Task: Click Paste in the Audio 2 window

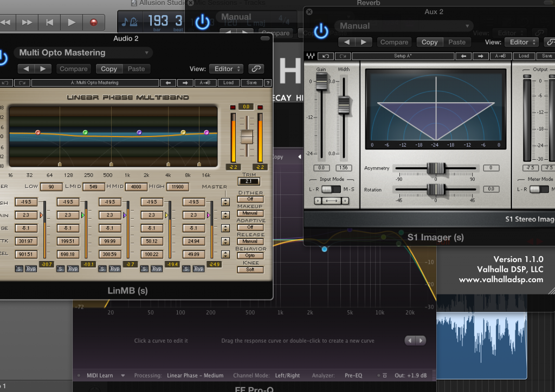Action: (x=136, y=69)
